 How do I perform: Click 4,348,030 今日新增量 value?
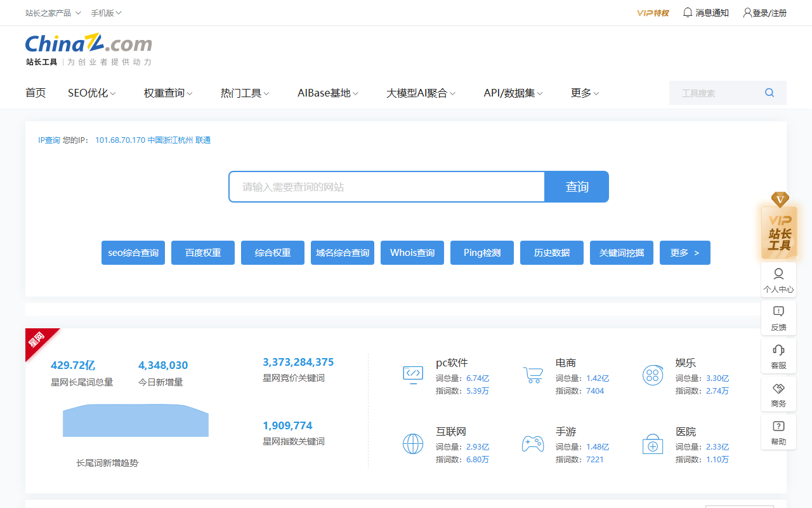[x=163, y=365]
